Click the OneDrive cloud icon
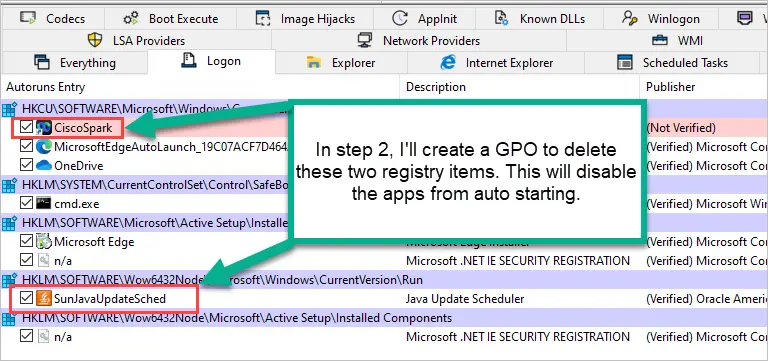The image size is (768, 361). (44, 166)
